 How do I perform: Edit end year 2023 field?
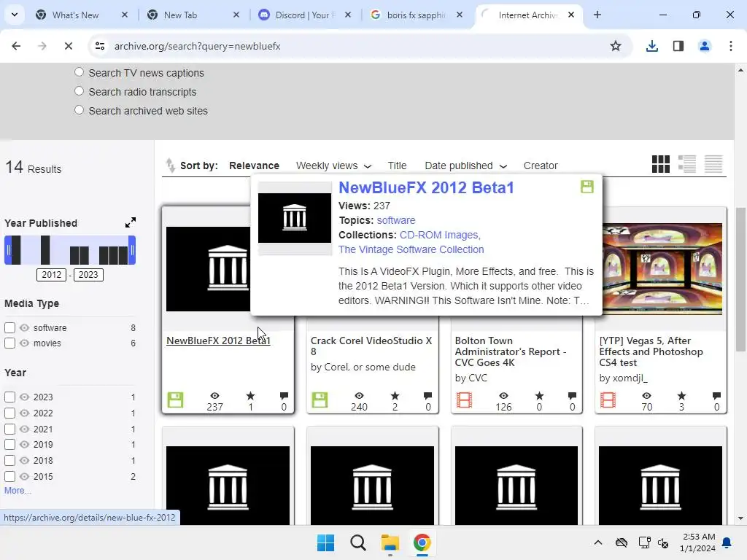coord(88,275)
